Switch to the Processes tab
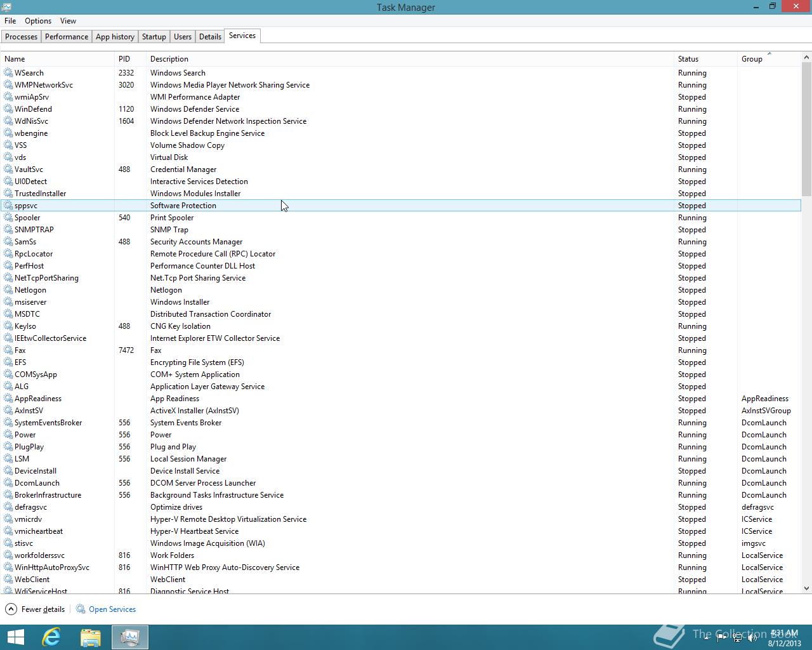This screenshot has height=650, width=812. 21,37
